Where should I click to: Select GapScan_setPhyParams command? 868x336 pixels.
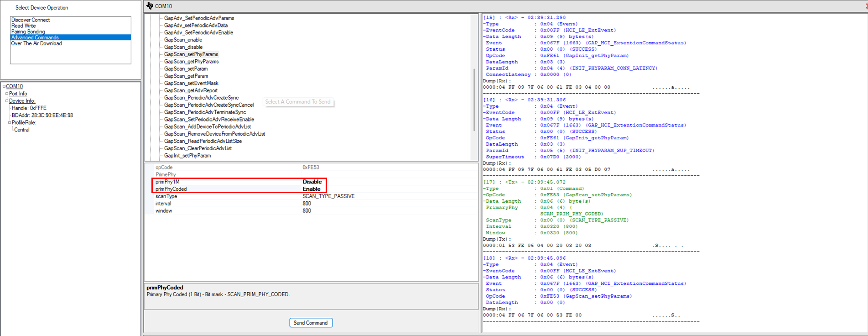[191, 54]
